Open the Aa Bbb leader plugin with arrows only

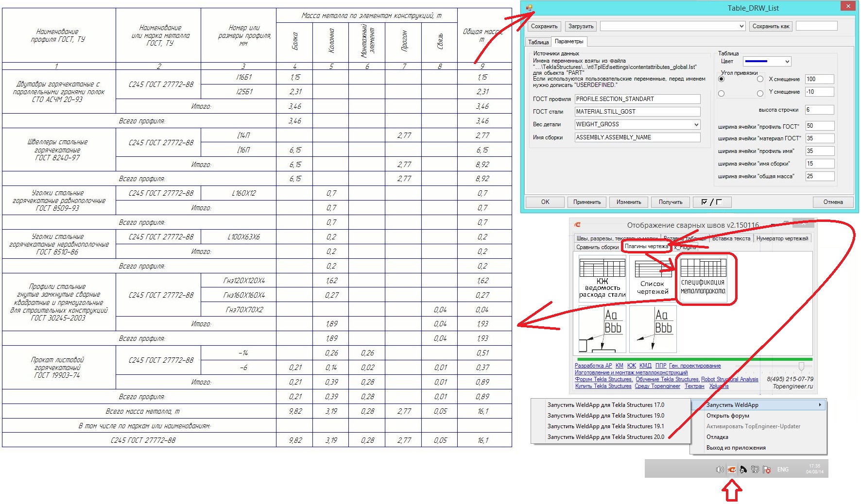[x=653, y=329]
